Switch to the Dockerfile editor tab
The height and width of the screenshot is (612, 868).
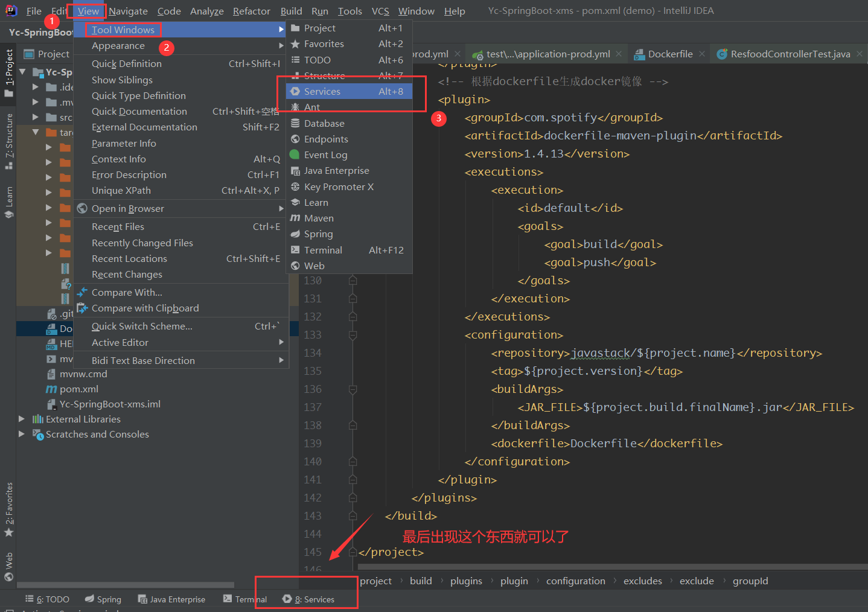point(670,54)
